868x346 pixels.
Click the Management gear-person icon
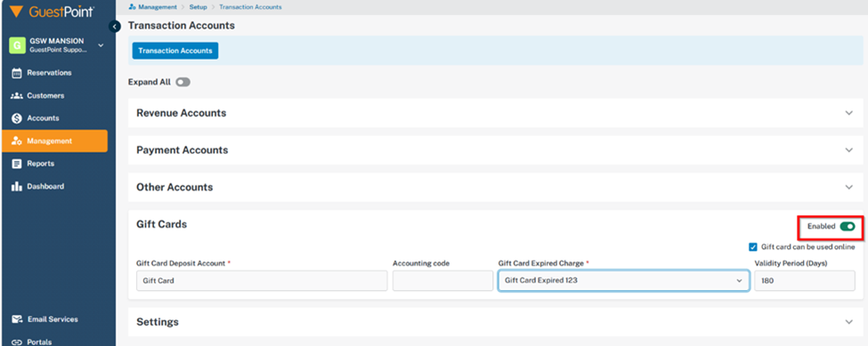coord(16,141)
